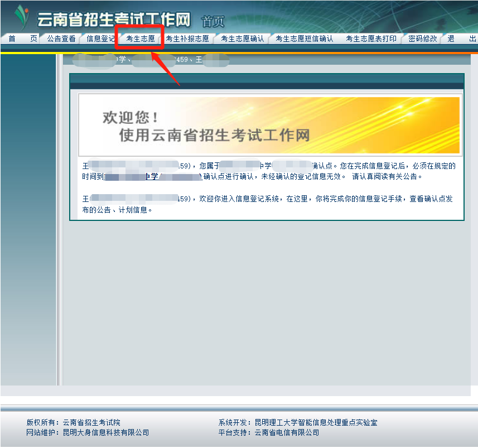Screen dimensions: 478x448
Task: Open the 考生补报志愿 tab
Action: tap(187, 38)
